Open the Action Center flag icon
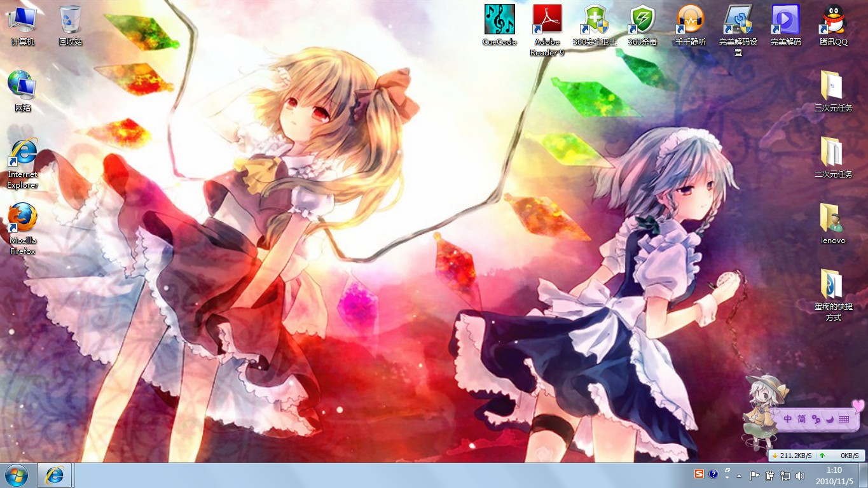Viewport: 868px width, 488px height. [755, 475]
